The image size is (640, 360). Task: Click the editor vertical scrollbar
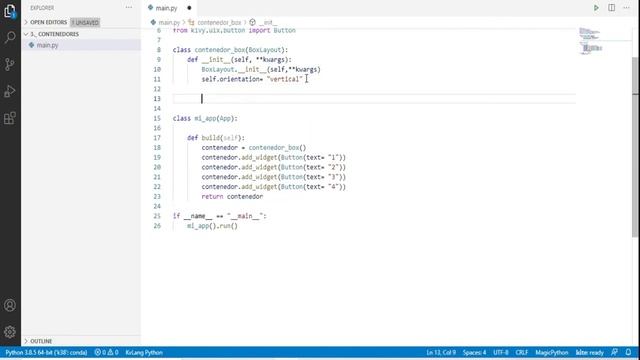point(636,147)
